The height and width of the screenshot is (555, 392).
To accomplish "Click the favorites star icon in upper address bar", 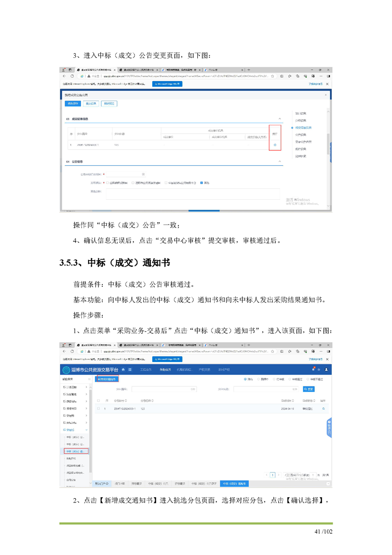I will pyautogui.click(x=273, y=76).
